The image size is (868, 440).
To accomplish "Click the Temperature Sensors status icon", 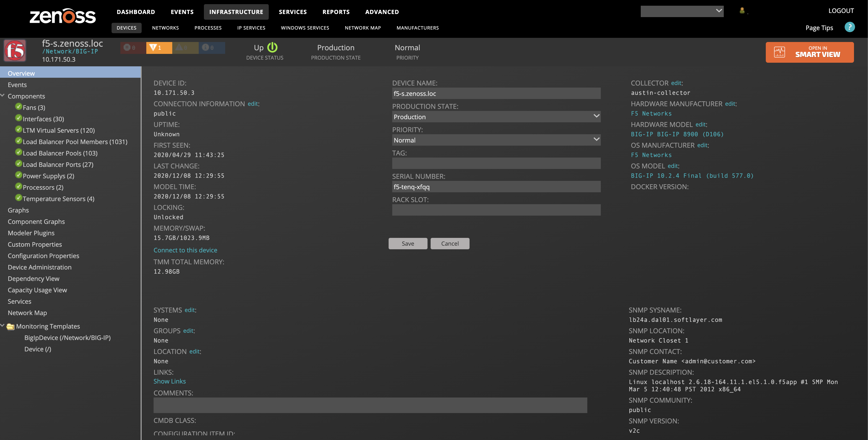I will [19, 198].
